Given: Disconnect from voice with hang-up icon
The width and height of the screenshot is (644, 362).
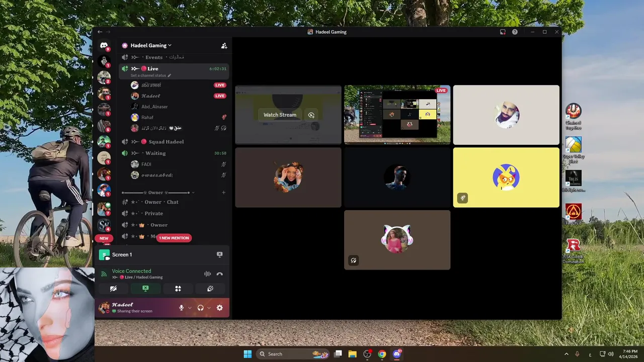Looking at the screenshot, I should [x=219, y=274].
